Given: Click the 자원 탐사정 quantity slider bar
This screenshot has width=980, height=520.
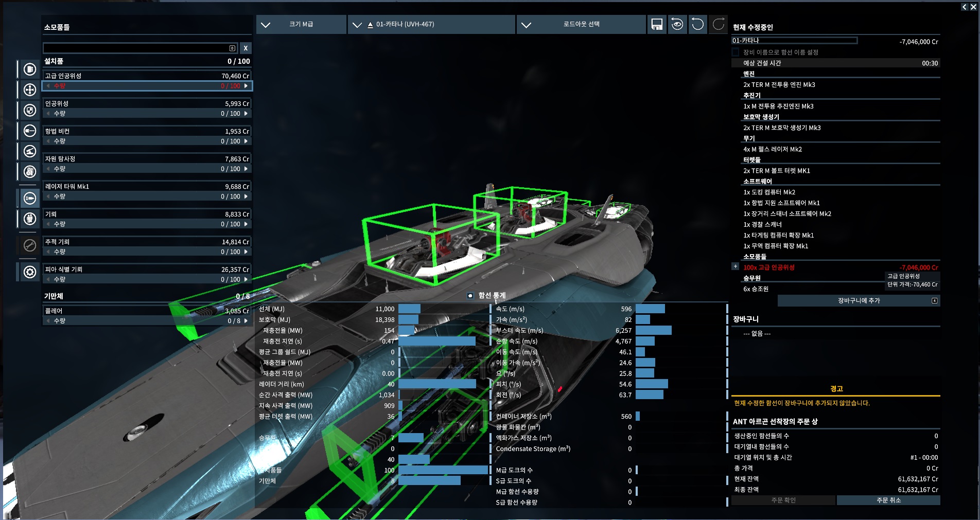Looking at the screenshot, I should point(147,169).
